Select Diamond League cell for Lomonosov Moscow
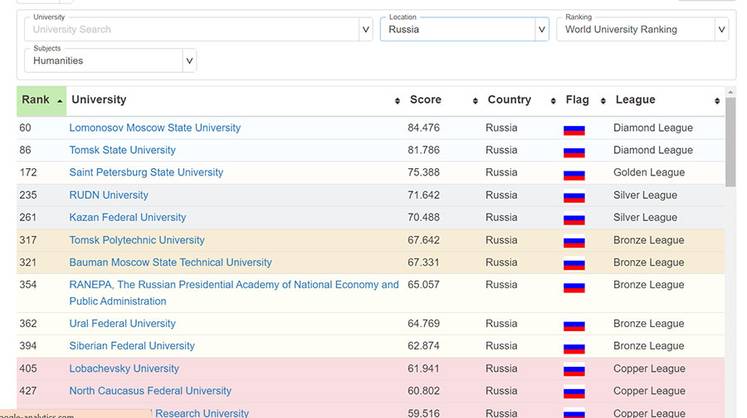Viewport: 747px width, 418px height. pyautogui.click(x=653, y=128)
